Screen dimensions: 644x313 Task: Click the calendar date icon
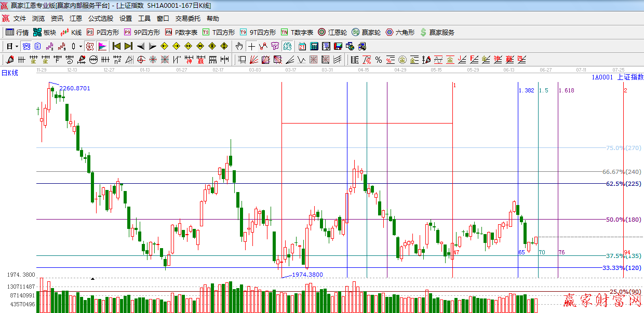point(302,46)
